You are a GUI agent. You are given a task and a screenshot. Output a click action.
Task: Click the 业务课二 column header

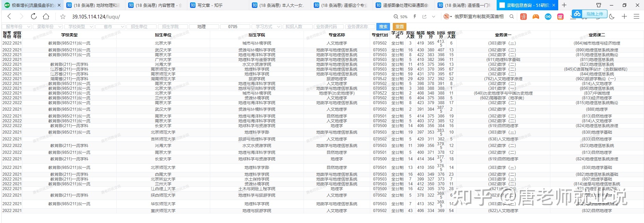(597, 35)
